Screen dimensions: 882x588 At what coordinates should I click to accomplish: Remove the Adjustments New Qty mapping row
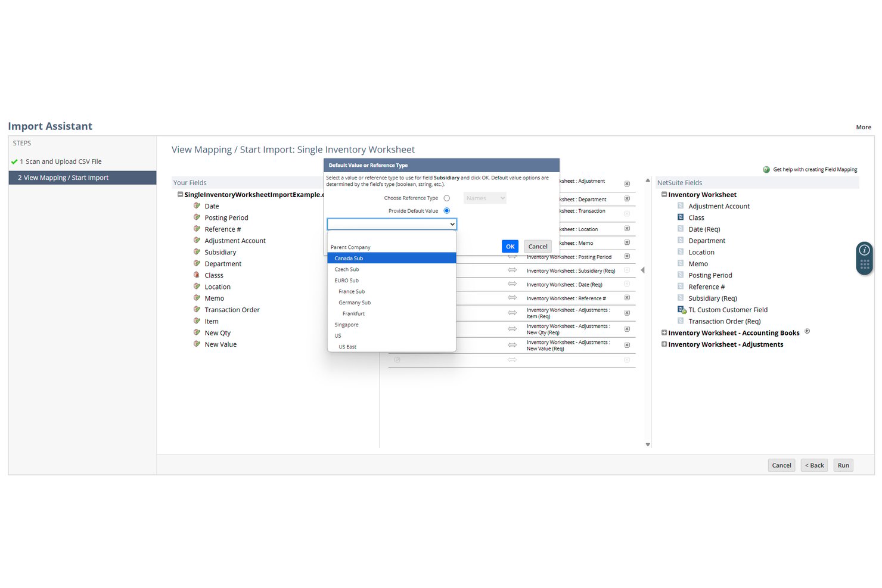tap(627, 329)
